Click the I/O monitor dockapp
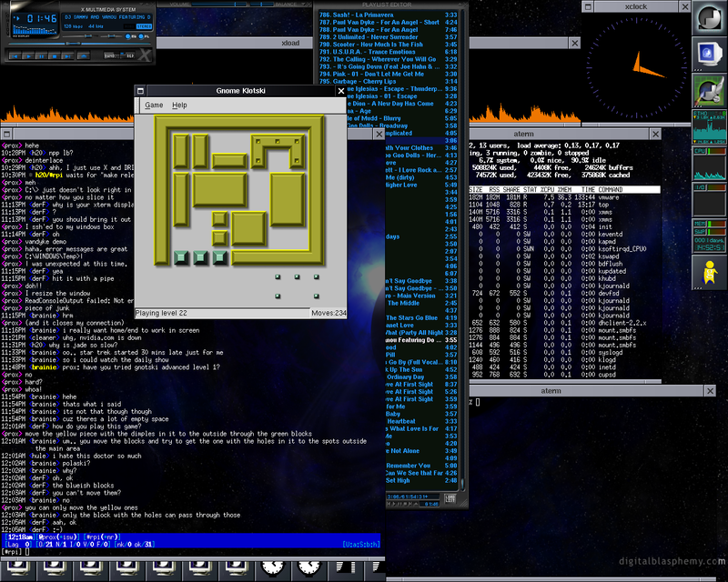 pos(710,199)
